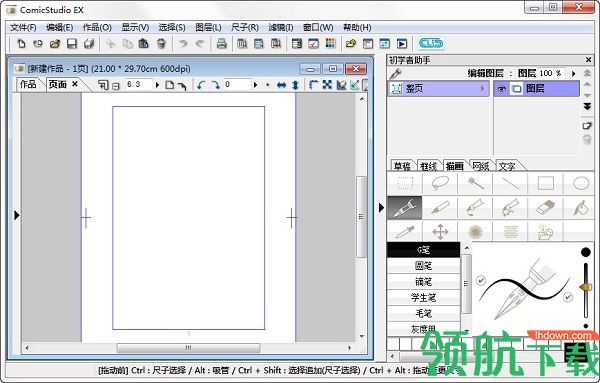
Task: Click the save floppy disk icon
Action: click(72, 44)
